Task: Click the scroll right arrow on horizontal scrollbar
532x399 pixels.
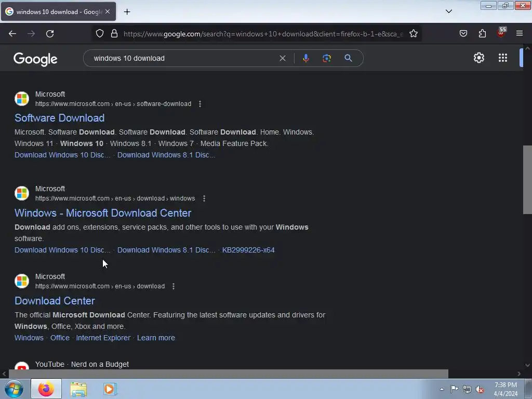Action: (519, 374)
